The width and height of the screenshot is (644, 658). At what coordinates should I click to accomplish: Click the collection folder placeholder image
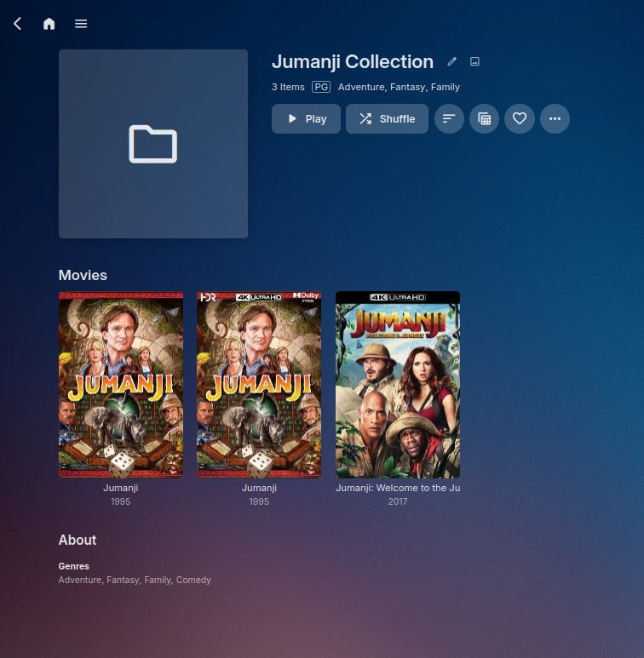[153, 144]
